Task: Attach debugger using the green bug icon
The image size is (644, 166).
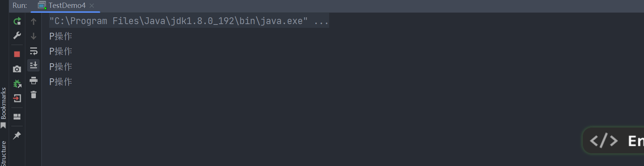Action: tap(17, 84)
